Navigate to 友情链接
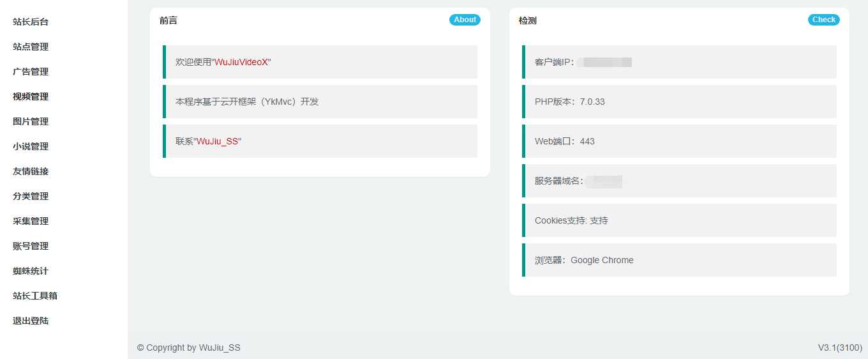This screenshot has width=868, height=359. [31, 171]
